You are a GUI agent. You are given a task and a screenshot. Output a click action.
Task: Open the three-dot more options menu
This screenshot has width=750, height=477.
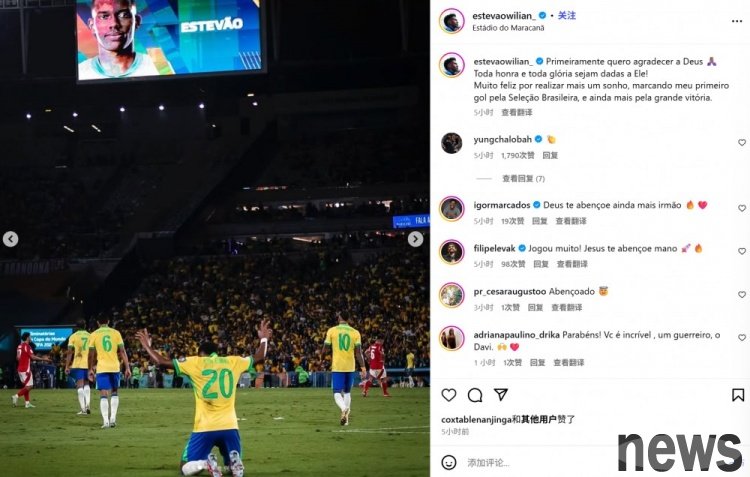tap(737, 21)
